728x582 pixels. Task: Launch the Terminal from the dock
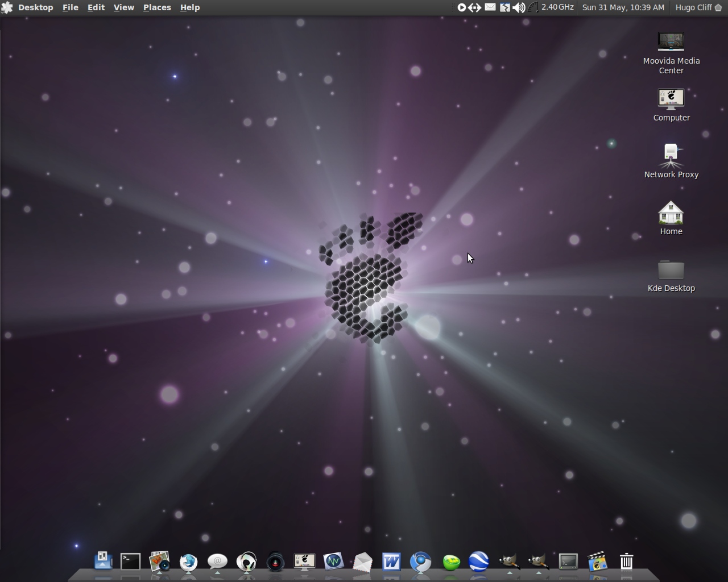pyautogui.click(x=130, y=562)
